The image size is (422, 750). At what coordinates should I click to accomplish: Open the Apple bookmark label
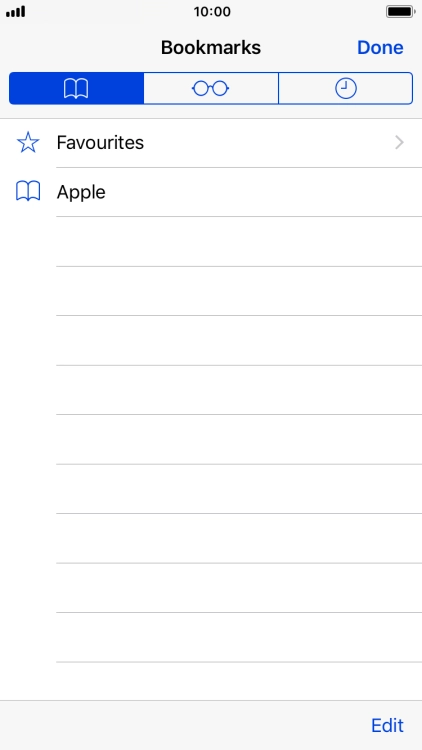tap(81, 192)
